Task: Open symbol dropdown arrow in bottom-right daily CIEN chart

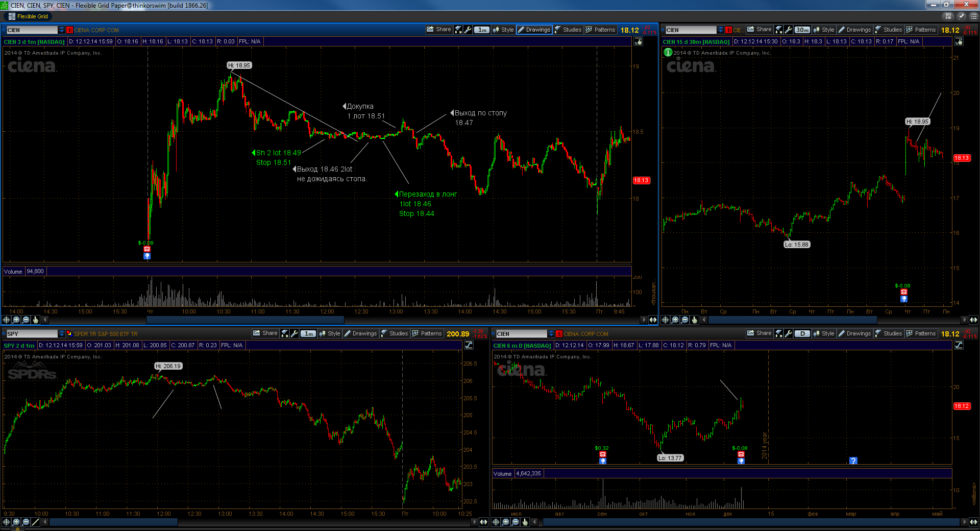Action: click(x=551, y=334)
